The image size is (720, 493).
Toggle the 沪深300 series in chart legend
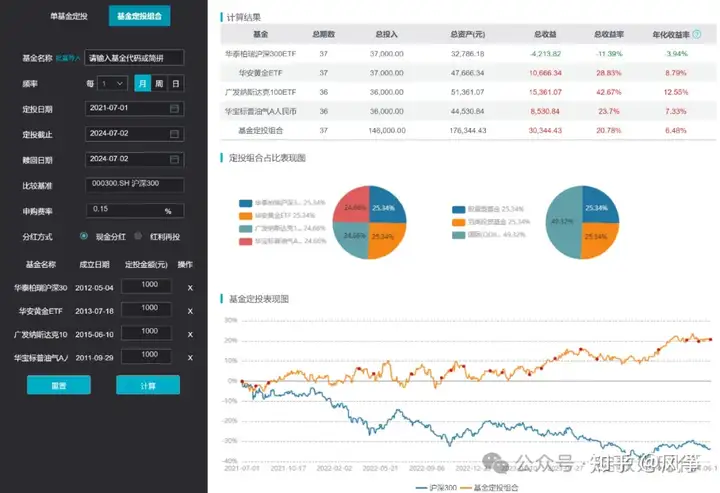click(x=436, y=487)
